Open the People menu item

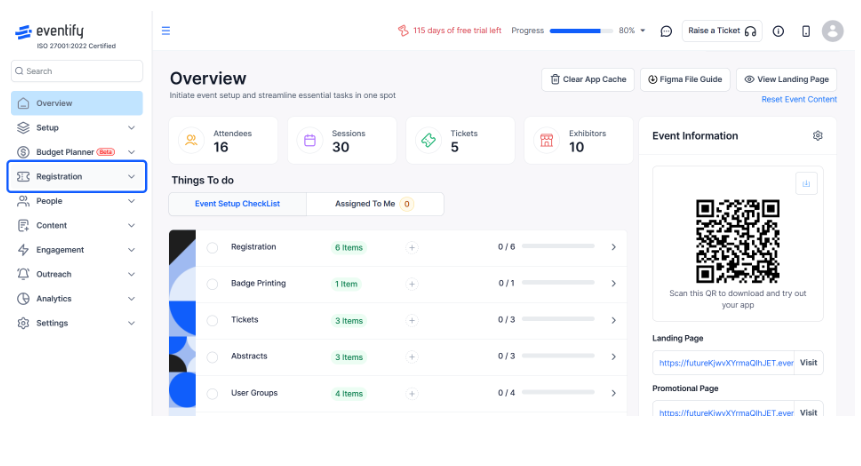tap(77, 201)
